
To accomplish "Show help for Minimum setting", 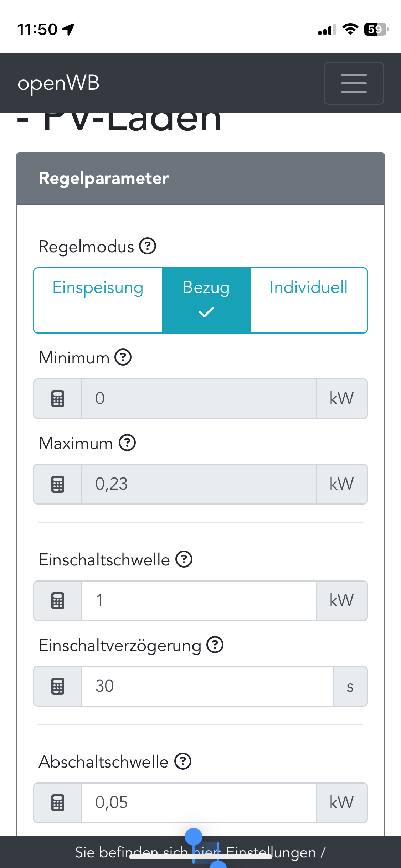I will [123, 357].
